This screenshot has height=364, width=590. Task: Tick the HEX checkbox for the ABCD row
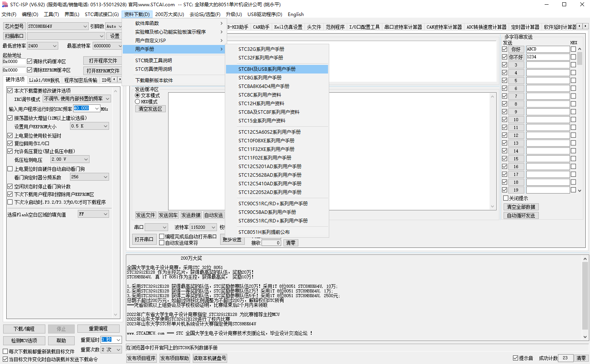[573, 49]
